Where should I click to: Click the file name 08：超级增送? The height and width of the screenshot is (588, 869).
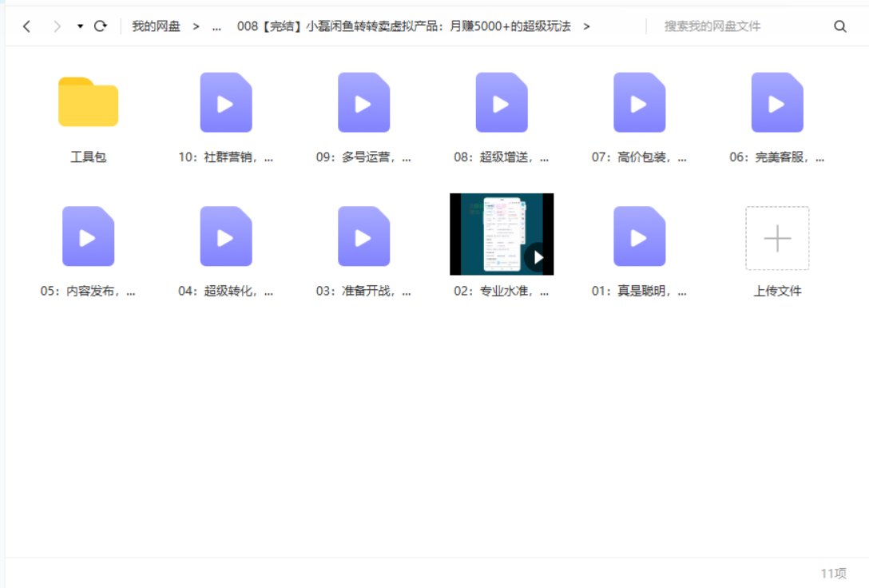click(502, 157)
